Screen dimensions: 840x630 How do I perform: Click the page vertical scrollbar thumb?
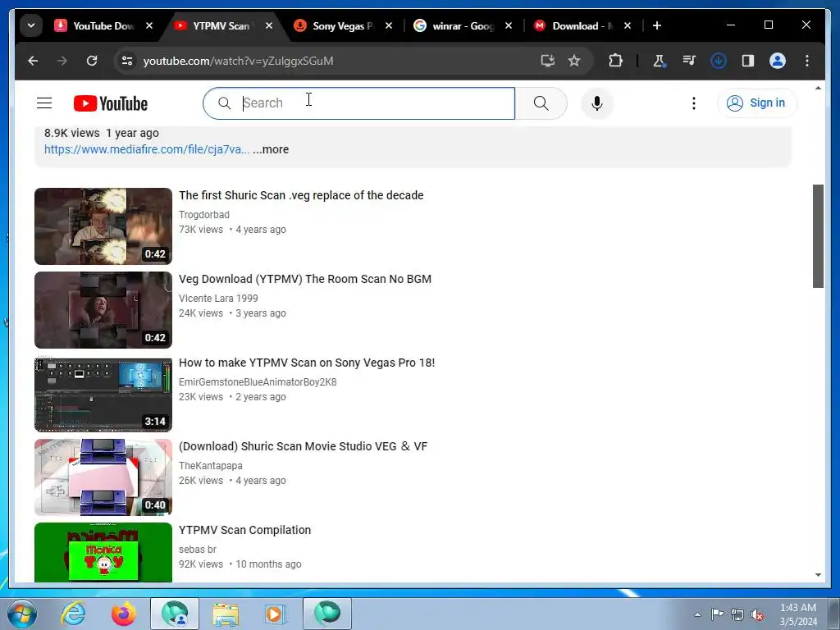[818, 236]
